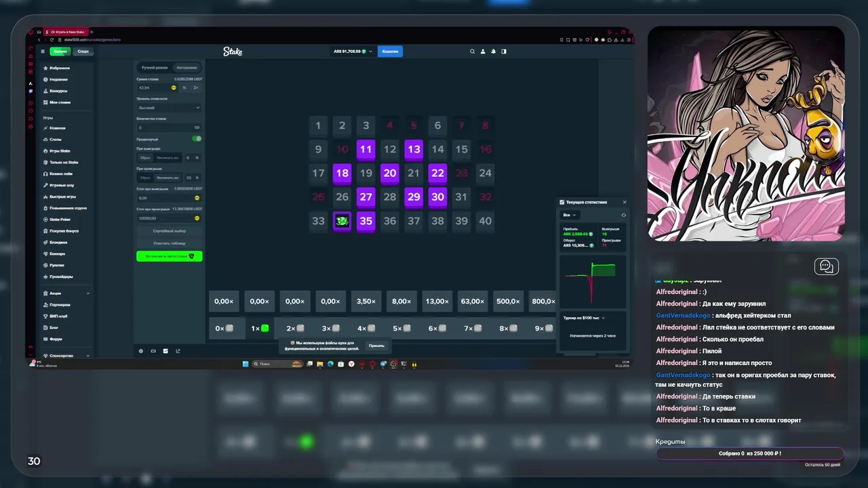
Task: Open Рулетка in the left sidebar
Action: point(58,265)
